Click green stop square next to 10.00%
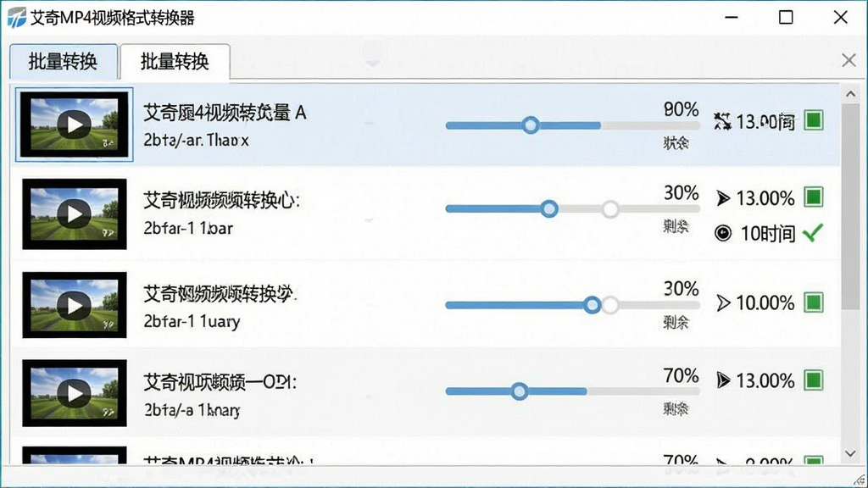This screenshot has width=868, height=488. [x=813, y=302]
